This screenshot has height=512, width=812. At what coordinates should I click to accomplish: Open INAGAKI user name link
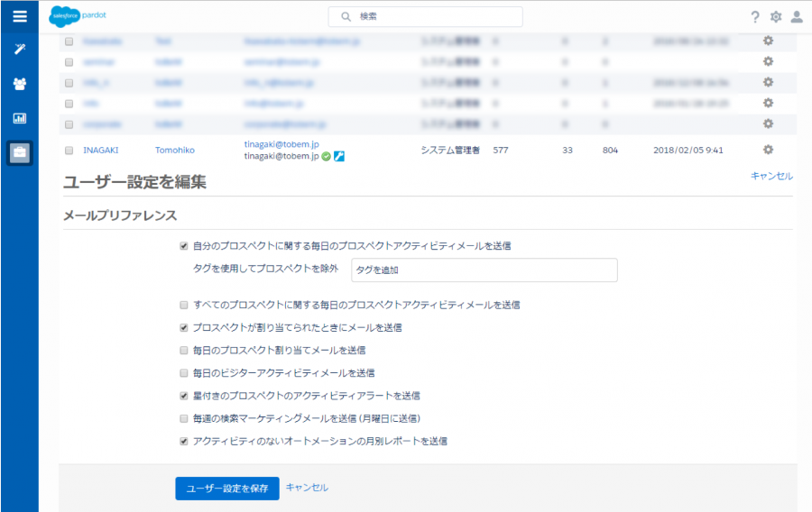pos(101,151)
